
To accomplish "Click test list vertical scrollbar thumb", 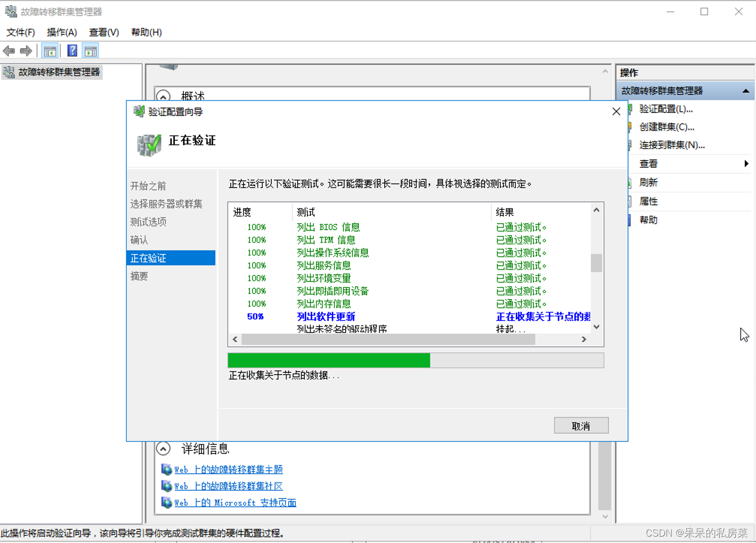I will (596, 263).
